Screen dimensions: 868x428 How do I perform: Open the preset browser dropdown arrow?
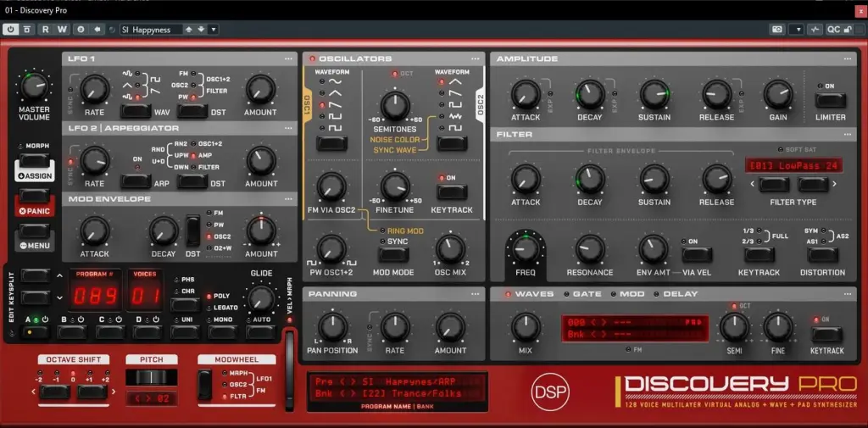tap(214, 30)
